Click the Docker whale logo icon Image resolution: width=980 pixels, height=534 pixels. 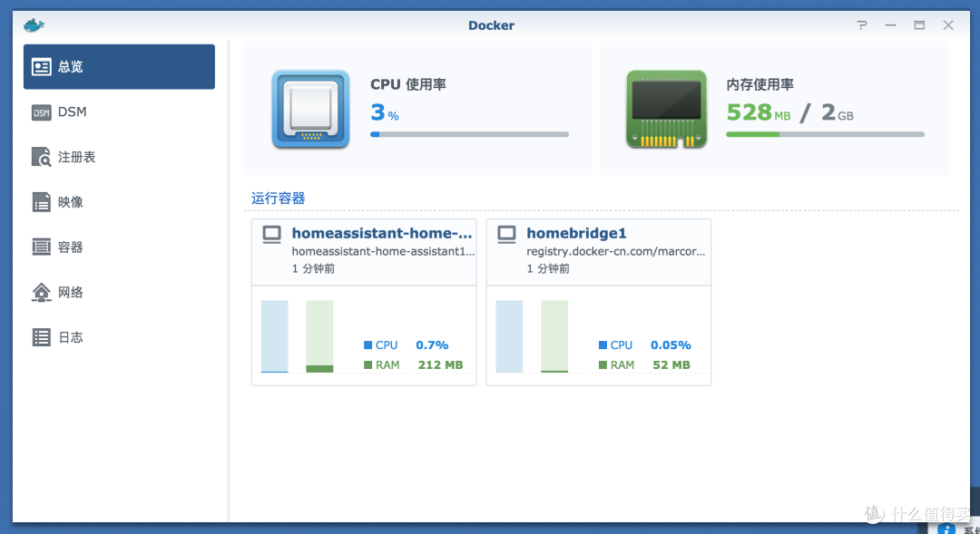(34, 25)
